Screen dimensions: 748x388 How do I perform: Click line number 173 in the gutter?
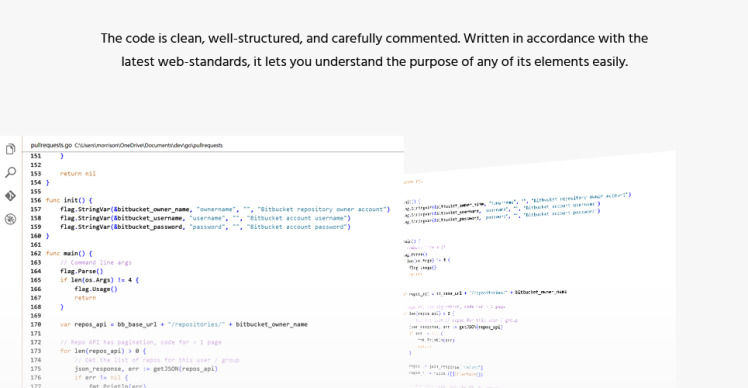pyautogui.click(x=36, y=351)
